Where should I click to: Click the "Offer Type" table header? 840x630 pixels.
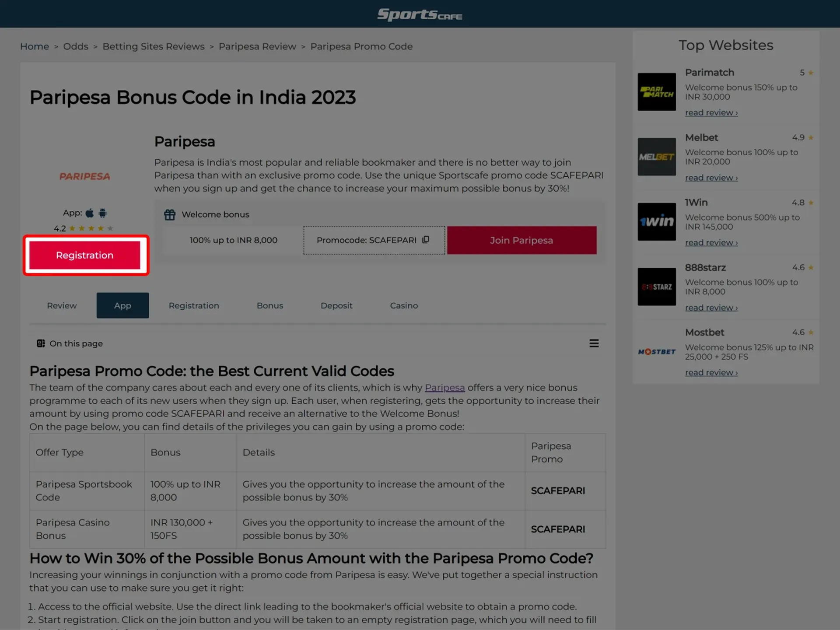[87, 452]
